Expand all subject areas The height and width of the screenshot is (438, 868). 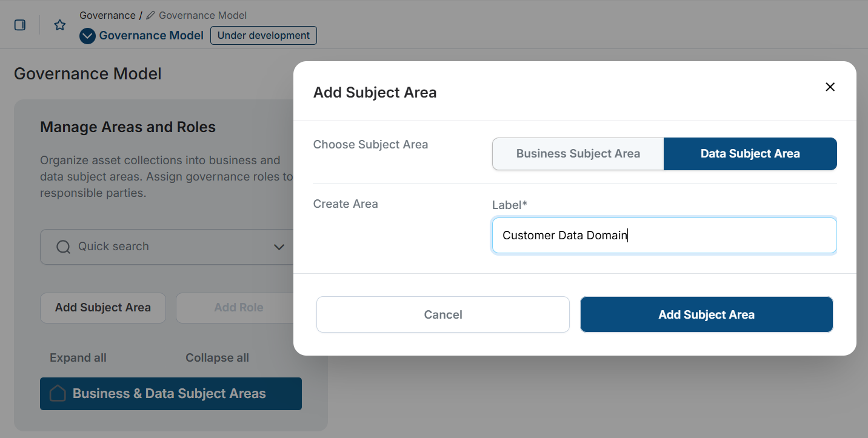coord(78,357)
